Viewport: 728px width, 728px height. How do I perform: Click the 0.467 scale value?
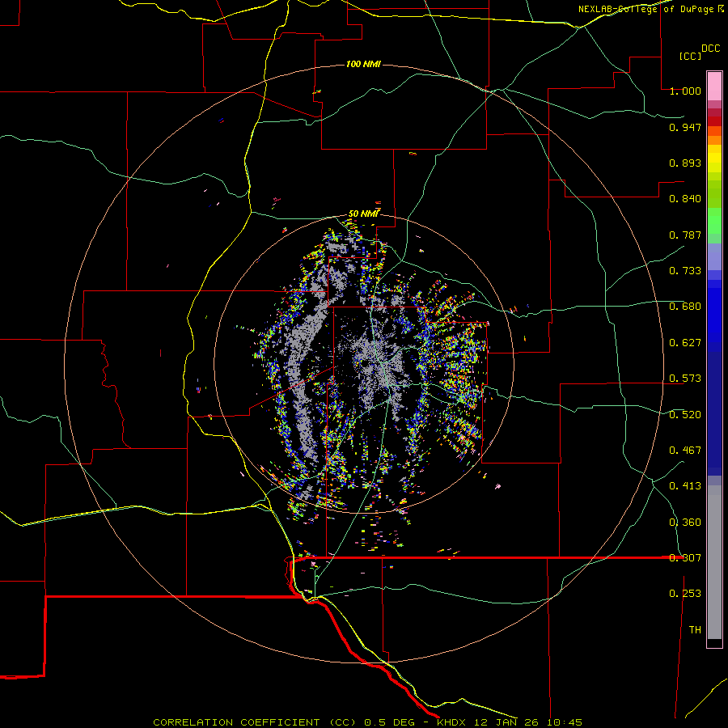[x=685, y=451]
